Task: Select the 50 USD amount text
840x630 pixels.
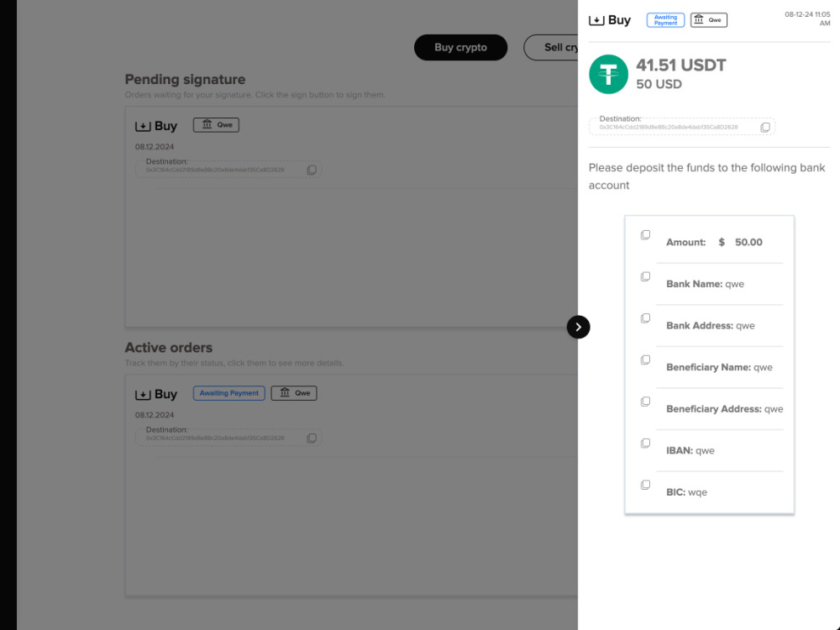Action: pos(659,84)
